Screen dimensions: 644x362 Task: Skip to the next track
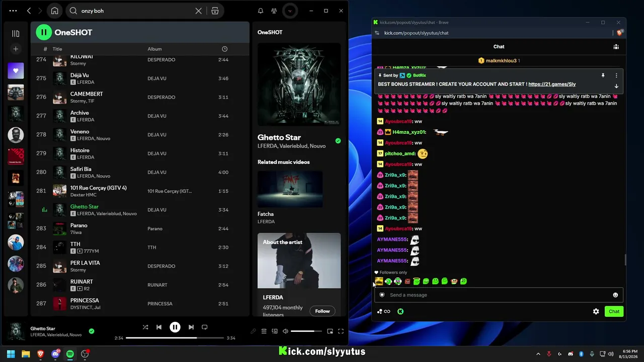coord(191,327)
